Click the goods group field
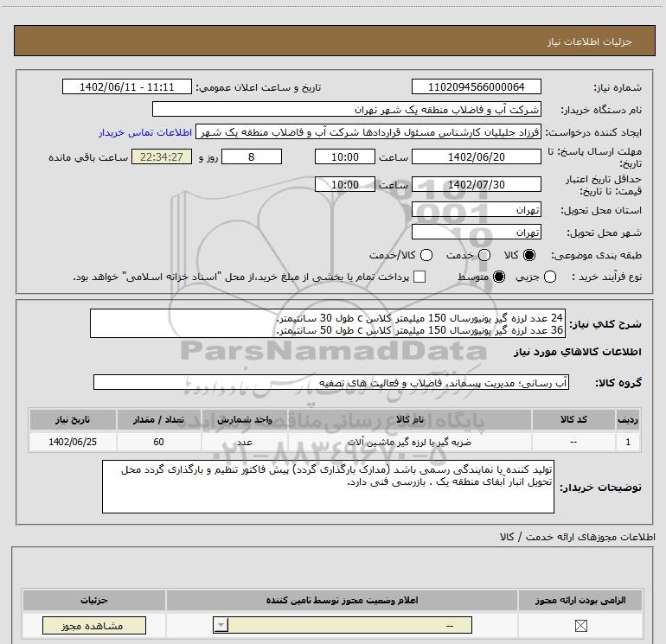Image resolution: width=666 pixels, height=644 pixels. point(331,382)
